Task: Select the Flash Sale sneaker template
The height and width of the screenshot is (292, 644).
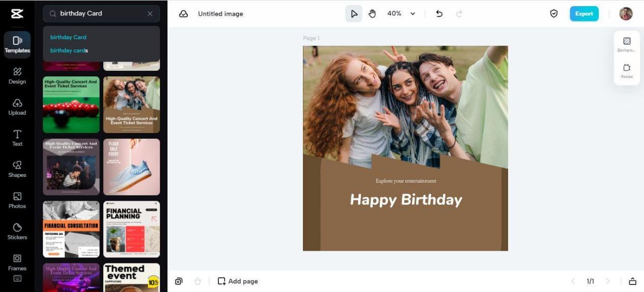Action: (x=131, y=167)
